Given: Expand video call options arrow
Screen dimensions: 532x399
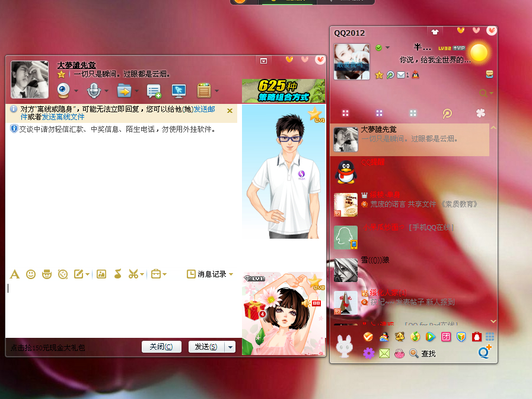Looking at the screenshot, I should [76, 91].
